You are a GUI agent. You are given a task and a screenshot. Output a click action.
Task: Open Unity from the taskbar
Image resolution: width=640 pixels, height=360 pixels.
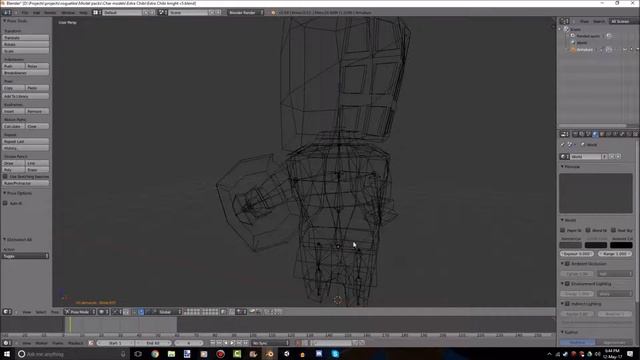[x=287, y=354]
